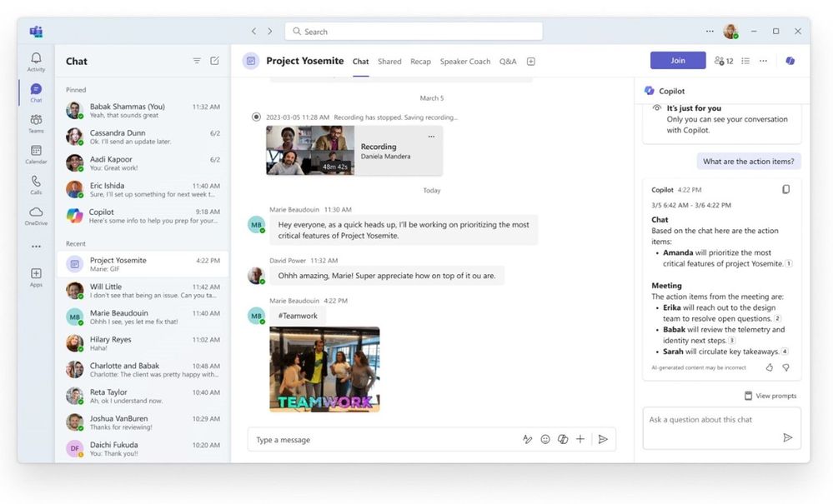
Task: Open chat with Marie Beaudouin
Action: pyautogui.click(x=143, y=317)
